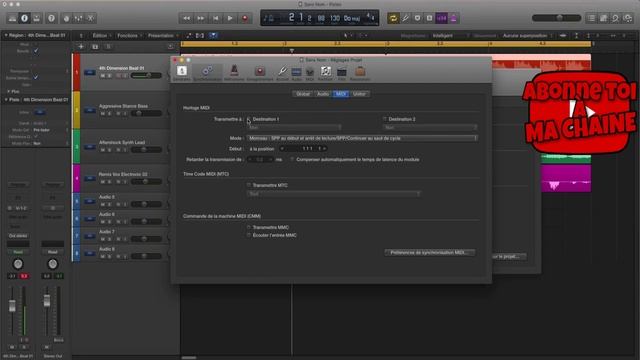The height and width of the screenshot is (360, 640).
Task: Click the red Record button
Action: tap(245, 18)
